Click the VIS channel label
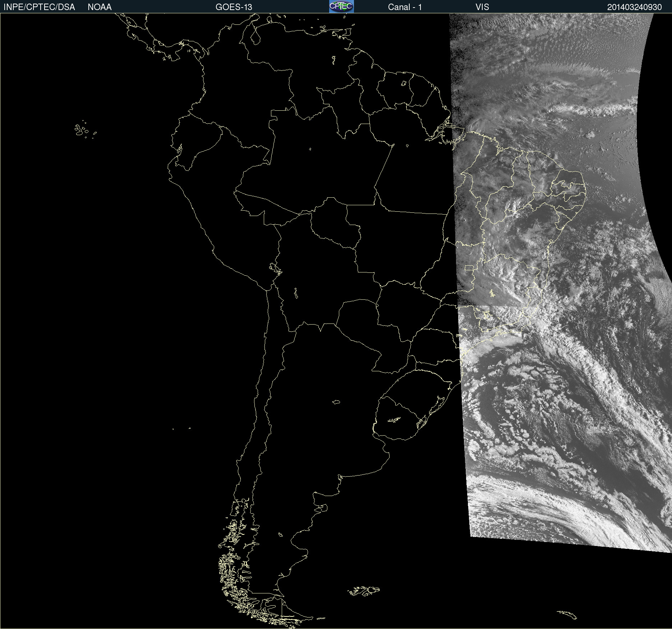Image resolution: width=672 pixels, height=629 pixels. pyautogui.click(x=482, y=7)
